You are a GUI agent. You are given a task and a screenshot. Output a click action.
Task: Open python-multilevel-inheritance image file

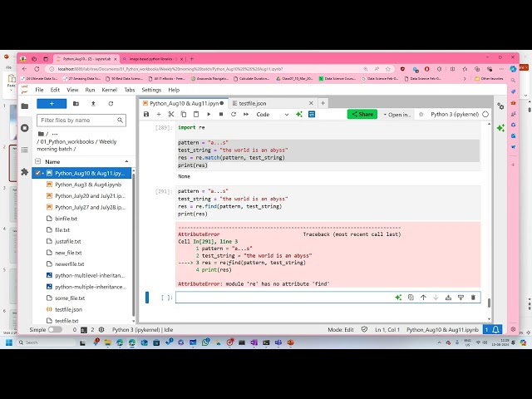coord(90,275)
